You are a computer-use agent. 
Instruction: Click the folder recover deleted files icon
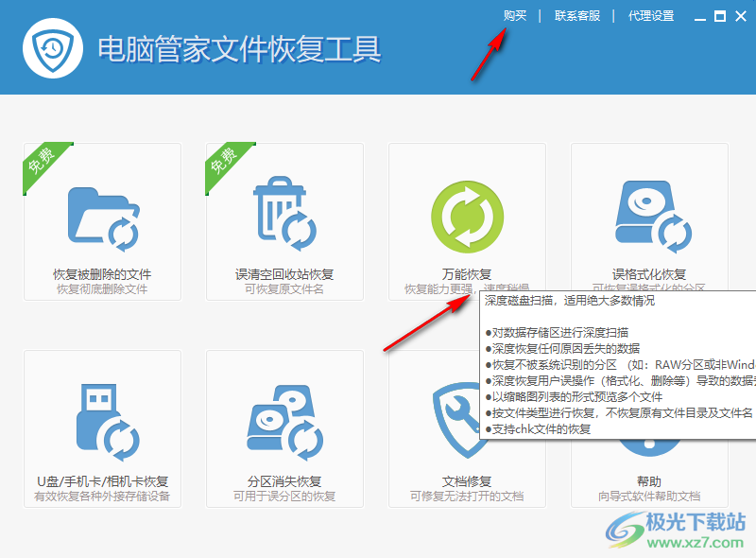click(x=103, y=218)
